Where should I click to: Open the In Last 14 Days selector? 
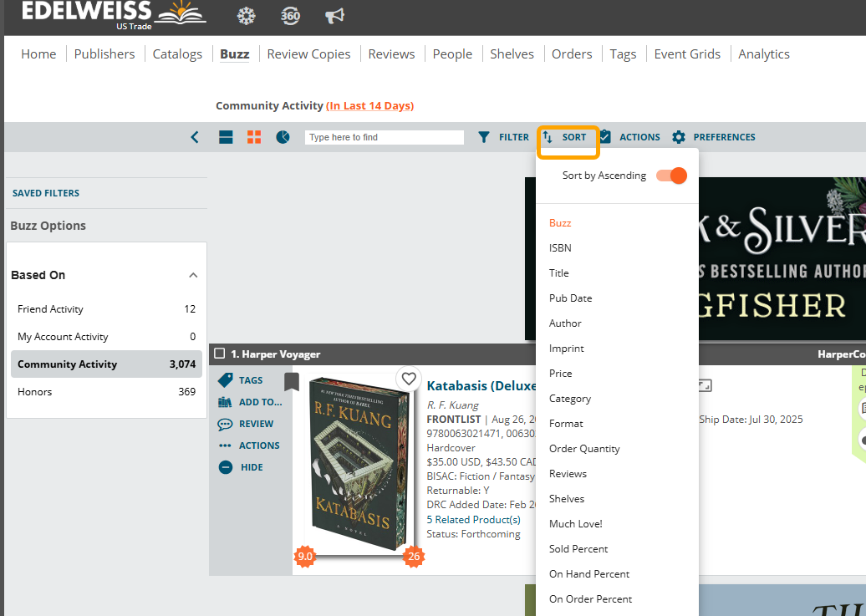click(370, 105)
